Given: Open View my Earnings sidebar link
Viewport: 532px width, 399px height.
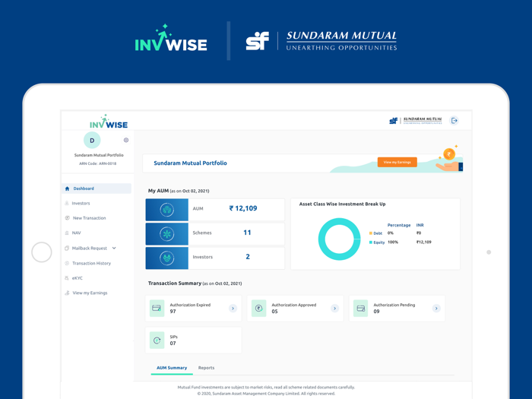Looking at the screenshot, I should (x=90, y=293).
